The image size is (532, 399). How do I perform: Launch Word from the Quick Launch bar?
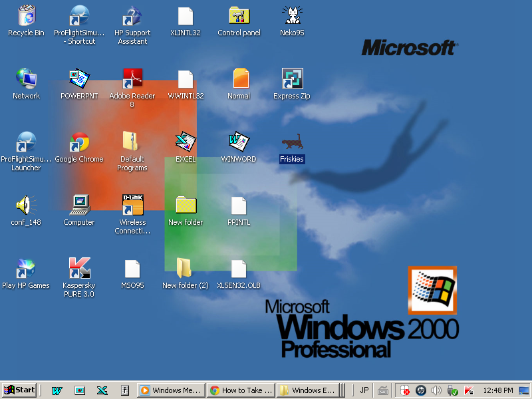pyautogui.click(x=58, y=390)
